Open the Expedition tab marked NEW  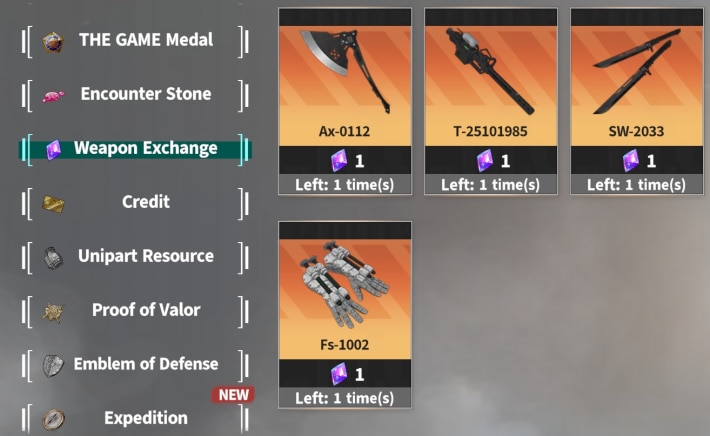tap(135, 418)
